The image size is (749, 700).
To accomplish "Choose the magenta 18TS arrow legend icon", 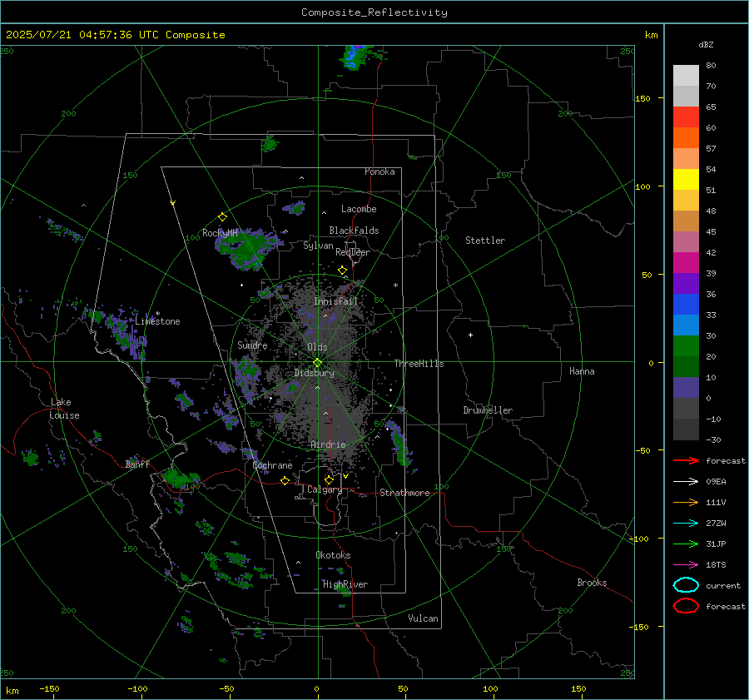I will click(686, 565).
